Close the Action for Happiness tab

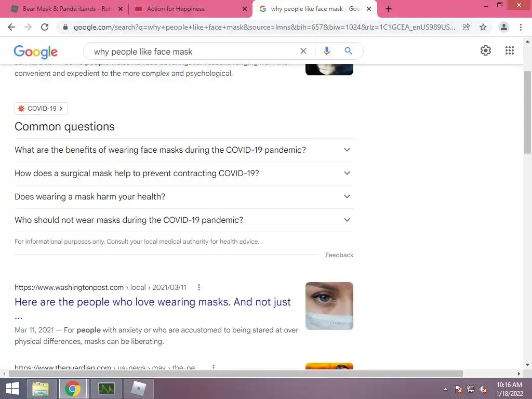[245, 9]
